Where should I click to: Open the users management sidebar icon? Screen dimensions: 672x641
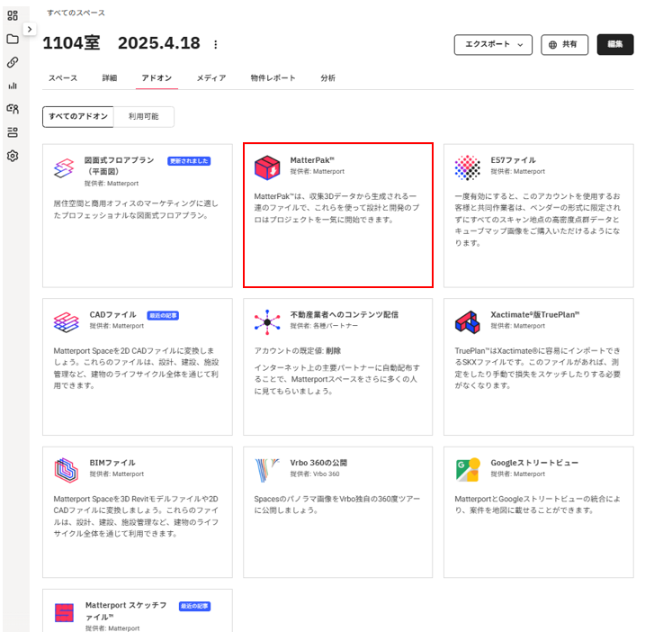click(x=13, y=108)
